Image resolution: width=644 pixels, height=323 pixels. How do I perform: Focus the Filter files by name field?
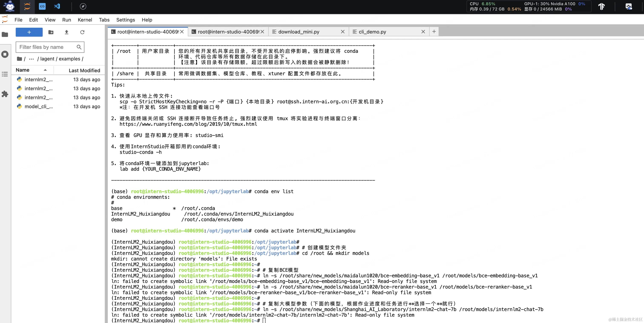point(46,47)
